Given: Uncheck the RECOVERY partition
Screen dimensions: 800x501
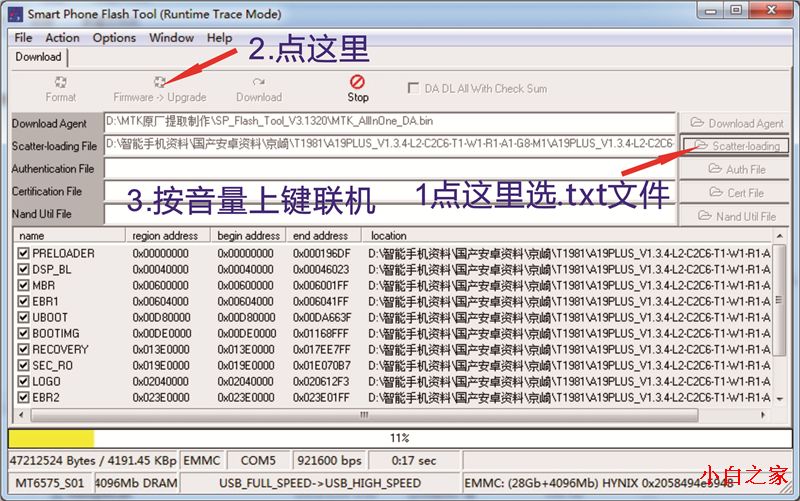Looking at the screenshot, I should pos(23,349).
